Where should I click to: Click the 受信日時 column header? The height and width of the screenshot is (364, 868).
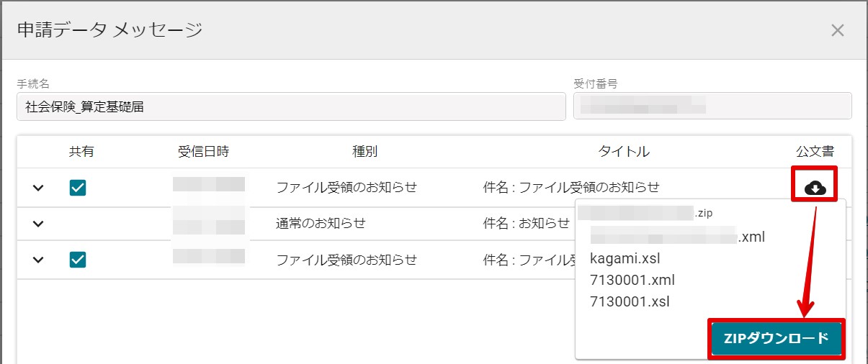(203, 152)
